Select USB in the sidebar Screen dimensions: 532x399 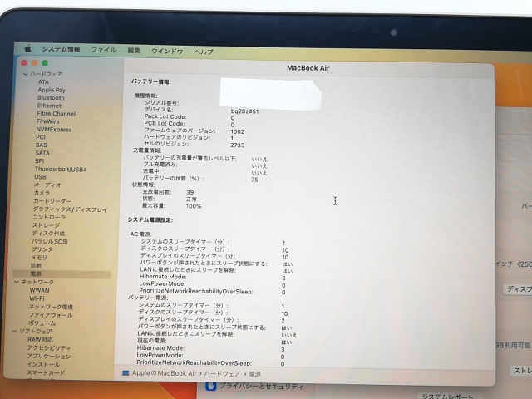(x=40, y=177)
